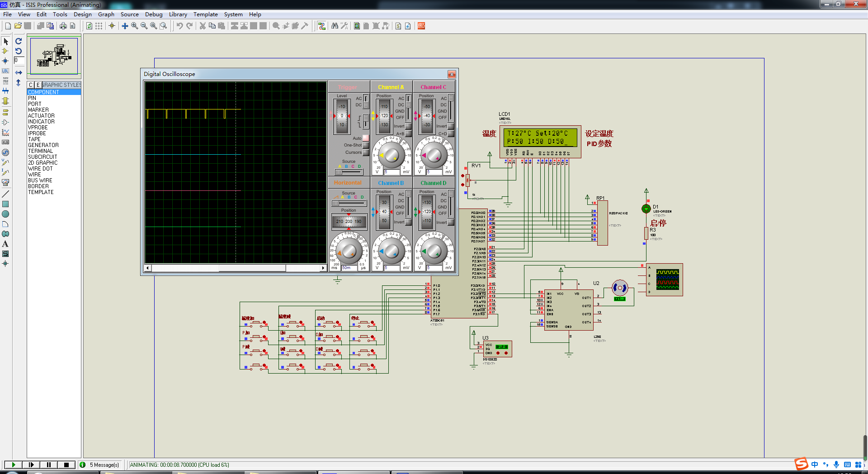Open search and tag binoculars tool
Screen dimensions: 868x474
click(335, 26)
